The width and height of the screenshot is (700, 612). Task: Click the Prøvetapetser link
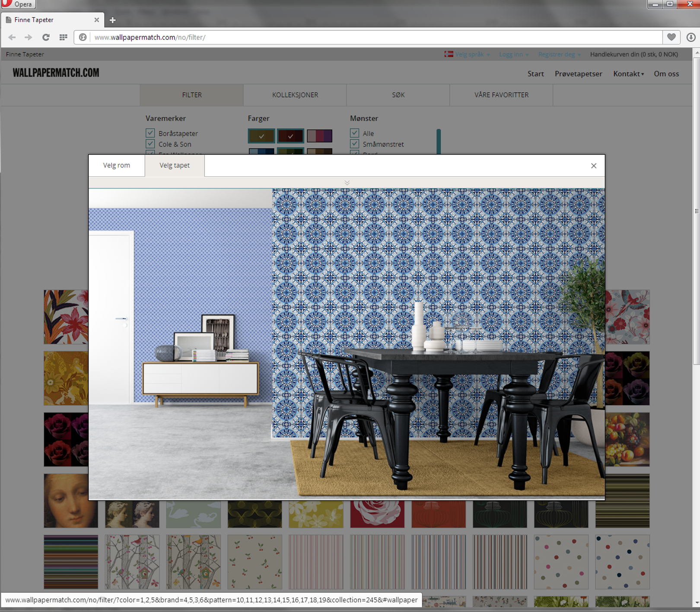pos(578,74)
